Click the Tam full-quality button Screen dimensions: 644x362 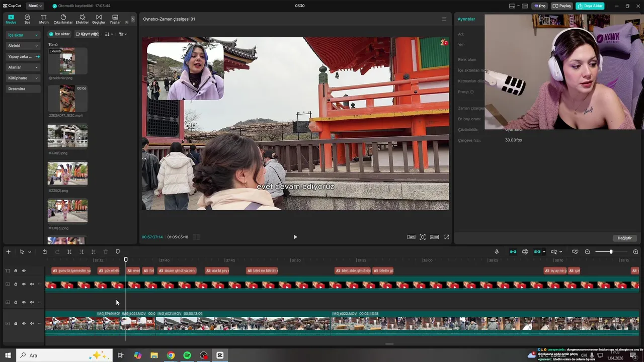pos(411,237)
